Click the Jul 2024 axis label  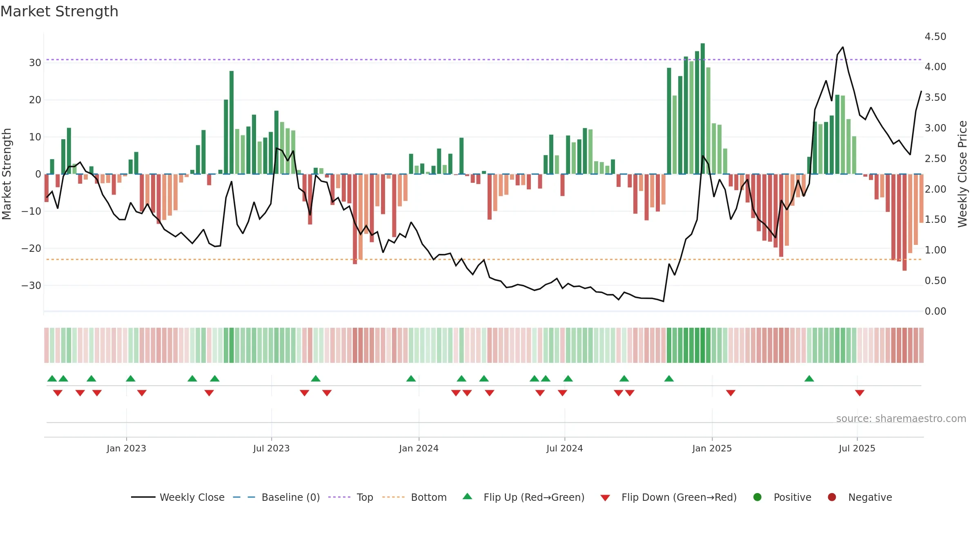pos(564,448)
